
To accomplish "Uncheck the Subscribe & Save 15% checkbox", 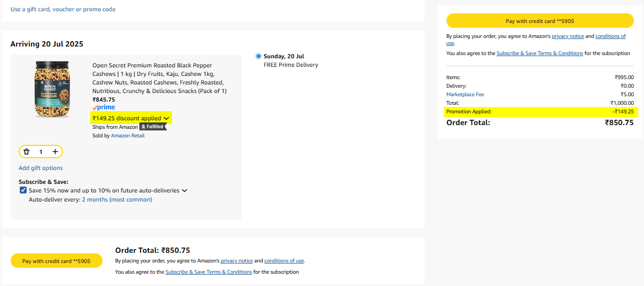I will [23, 190].
